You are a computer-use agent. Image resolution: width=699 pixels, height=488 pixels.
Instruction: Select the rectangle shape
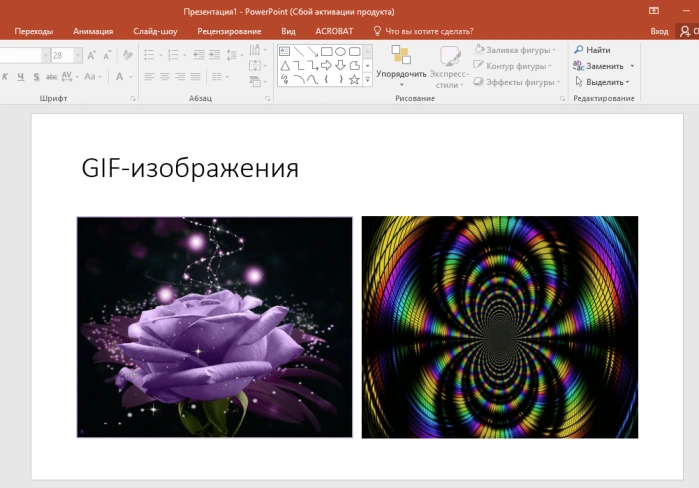[327, 52]
